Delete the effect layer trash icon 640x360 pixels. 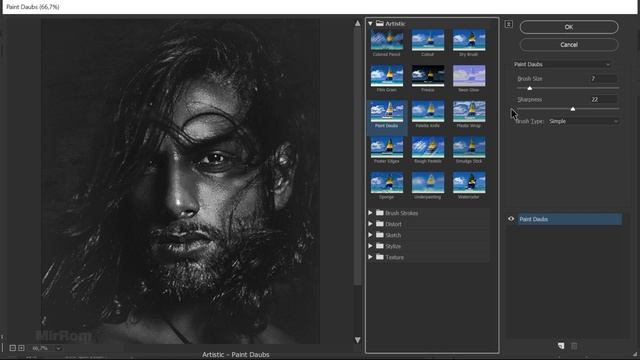(574, 346)
